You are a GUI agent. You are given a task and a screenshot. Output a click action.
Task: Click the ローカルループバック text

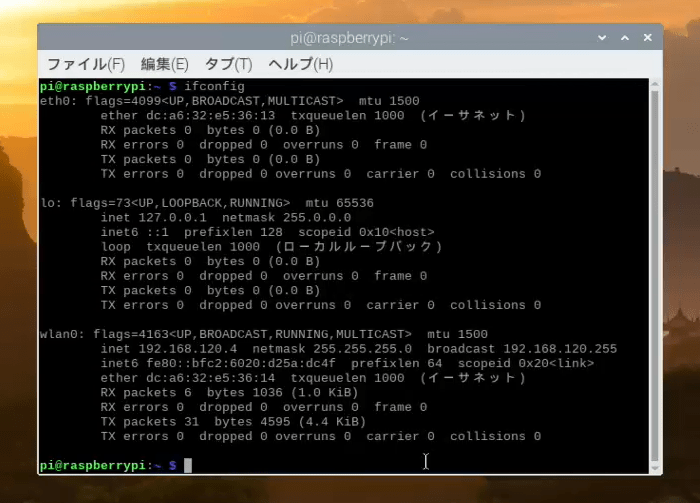click(358, 247)
